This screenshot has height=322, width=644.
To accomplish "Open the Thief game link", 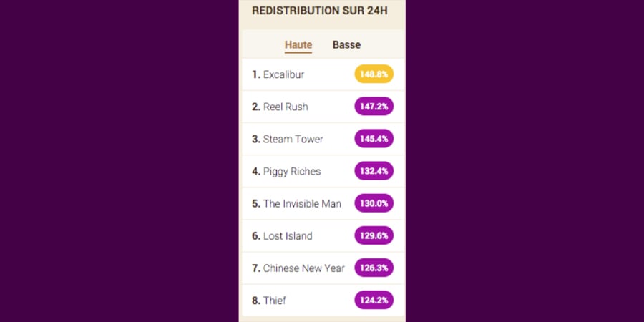I will [275, 301].
